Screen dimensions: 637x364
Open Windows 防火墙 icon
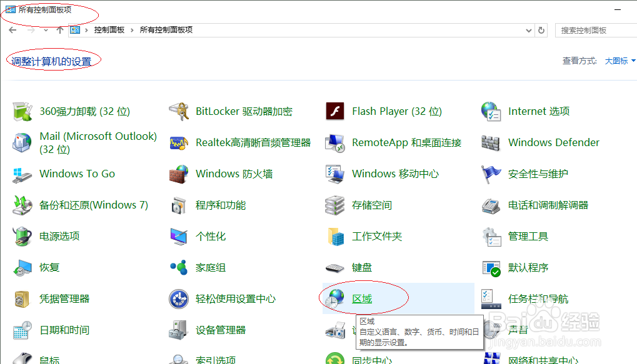[x=179, y=174]
